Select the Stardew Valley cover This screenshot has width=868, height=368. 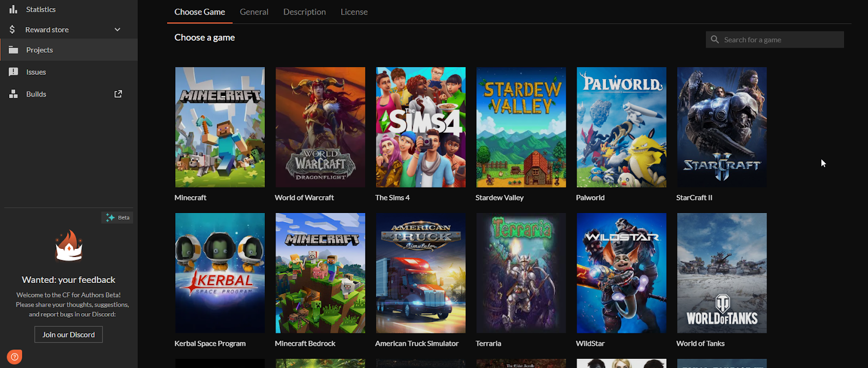[521, 127]
